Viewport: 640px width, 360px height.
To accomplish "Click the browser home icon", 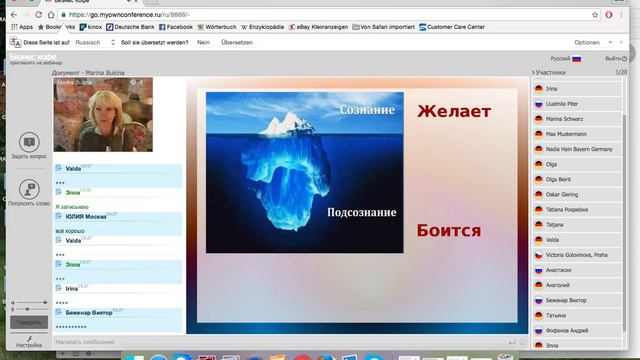I will [51, 15].
